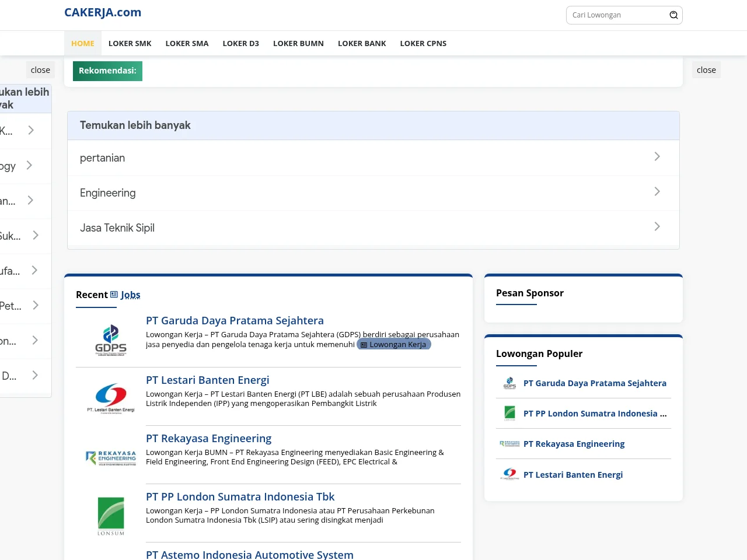Open the PT Rekayasa Engineering title in Recent Jobs

pyautogui.click(x=209, y=438)
